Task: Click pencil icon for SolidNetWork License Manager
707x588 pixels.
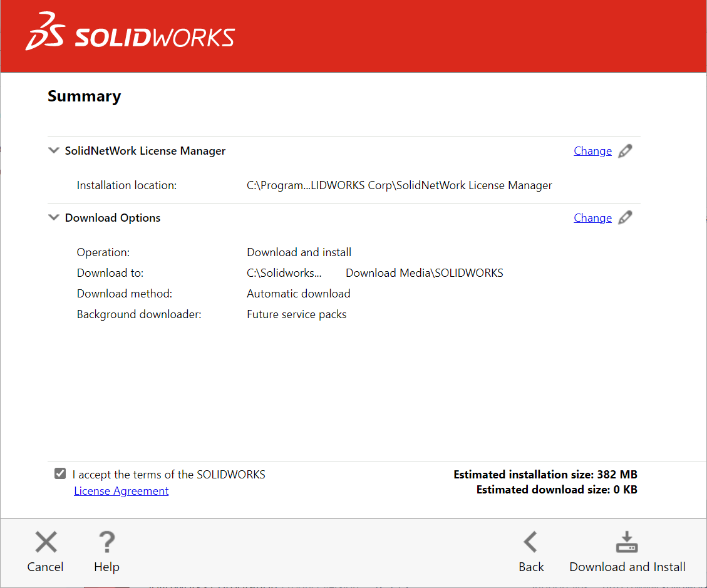Action: [x=625, y=151]
